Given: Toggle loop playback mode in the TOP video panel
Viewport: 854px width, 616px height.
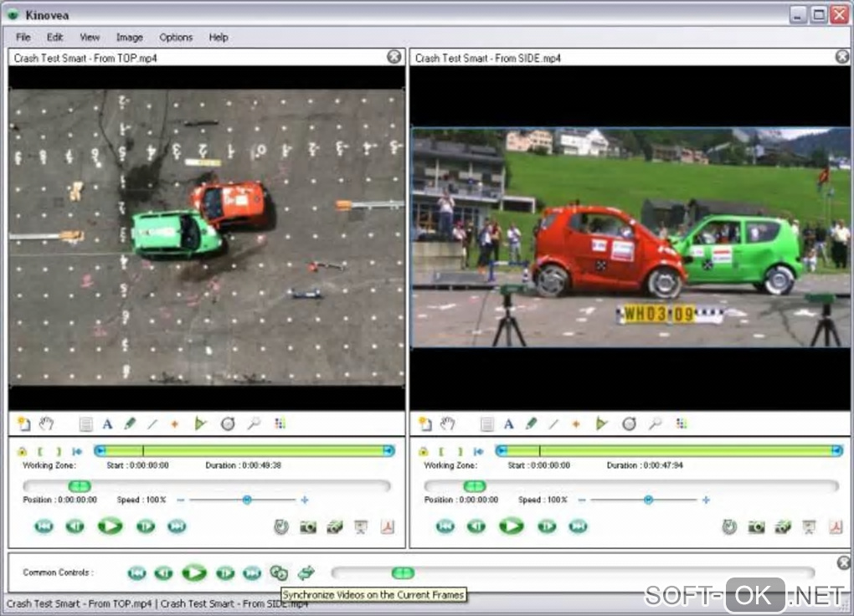Looking at the screenshot, I should point(281,526).
